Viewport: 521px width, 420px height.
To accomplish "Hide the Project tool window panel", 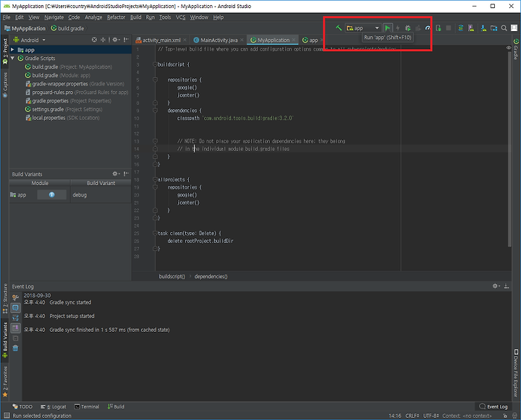I will [126, 40].
